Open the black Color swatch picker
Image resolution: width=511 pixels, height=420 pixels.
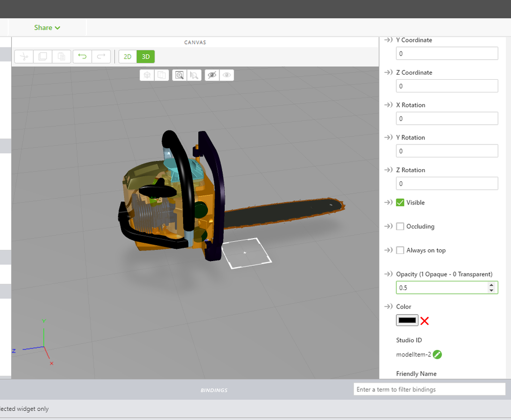pos(407,320)
